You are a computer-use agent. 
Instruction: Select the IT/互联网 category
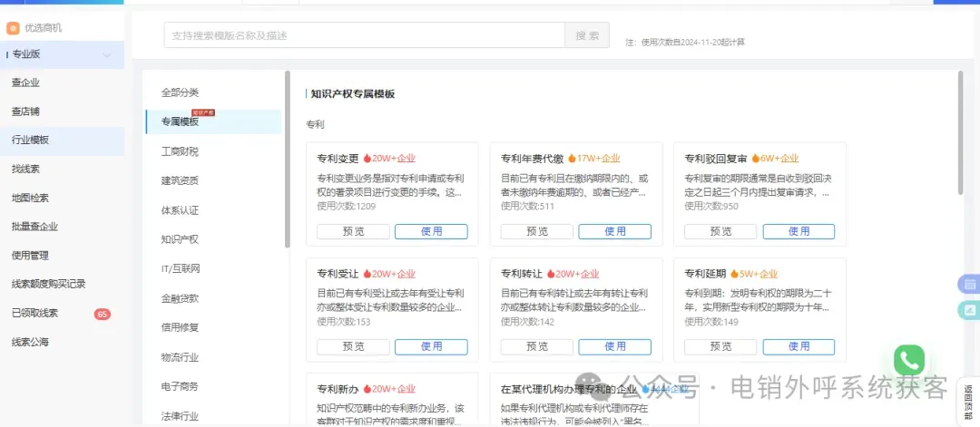pos(181,269)
